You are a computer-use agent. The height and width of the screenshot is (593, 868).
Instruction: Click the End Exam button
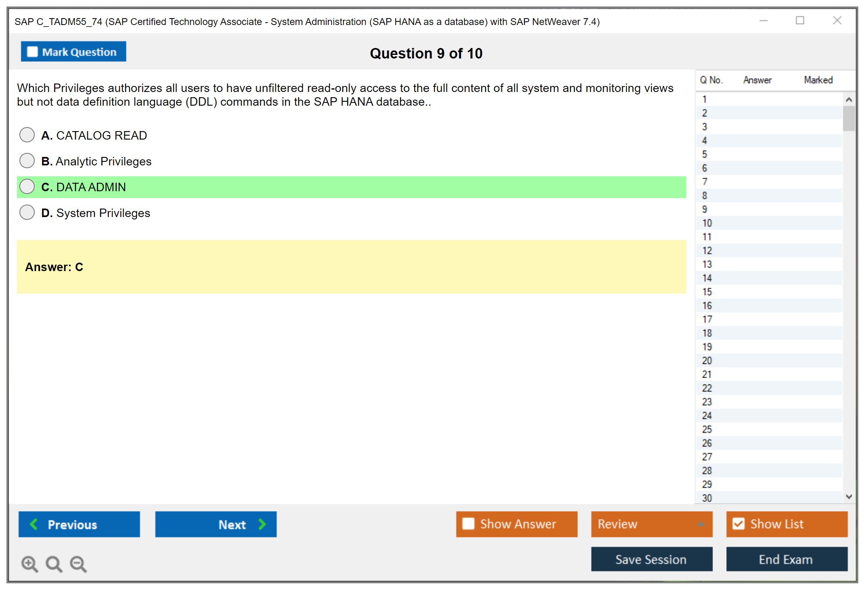(786, 559)
